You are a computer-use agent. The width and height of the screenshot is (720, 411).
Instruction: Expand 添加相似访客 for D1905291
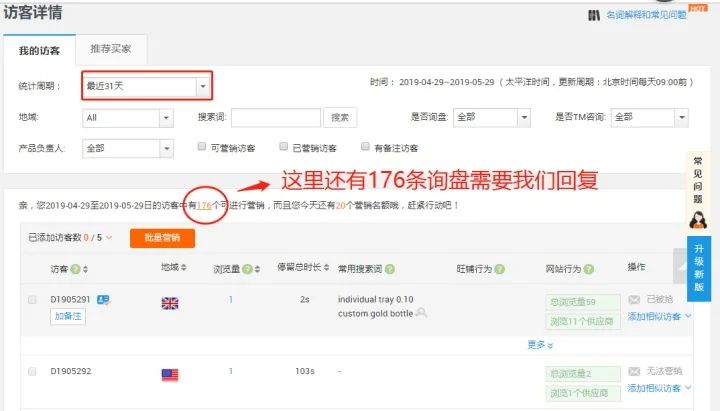click(659, 316)
